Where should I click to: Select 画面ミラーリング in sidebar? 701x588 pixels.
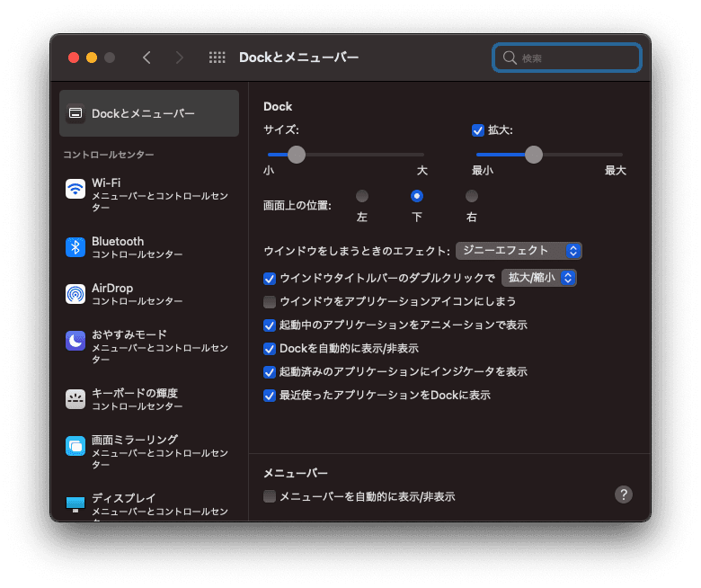(x=149, y=451)
